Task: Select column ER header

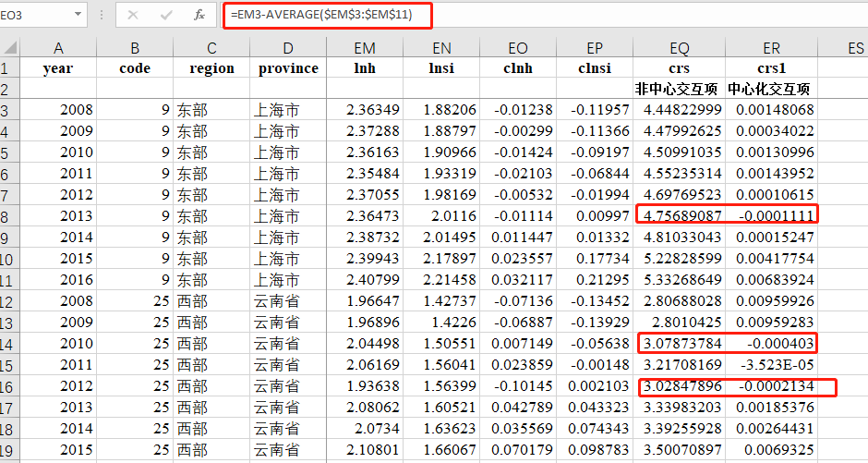Action: [771, 48]
